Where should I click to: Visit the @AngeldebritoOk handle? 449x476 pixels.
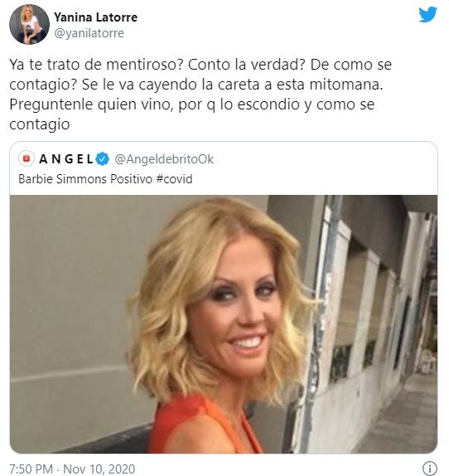[x=164, y=159]
